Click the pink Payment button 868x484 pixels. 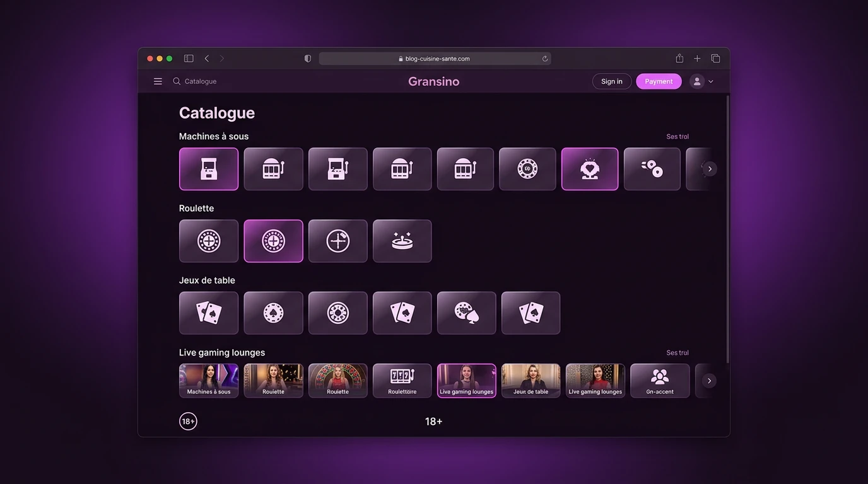(x=659, y=81)
